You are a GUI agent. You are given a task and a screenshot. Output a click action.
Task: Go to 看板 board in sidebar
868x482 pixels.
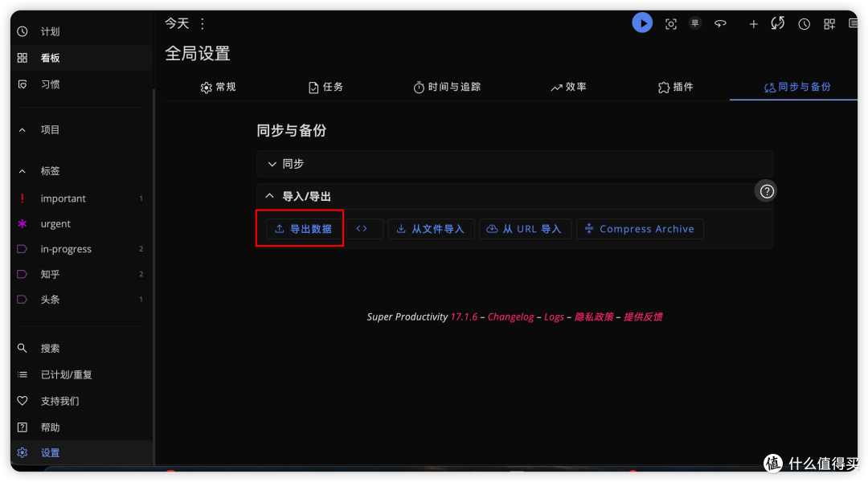[x=81, y=58]
